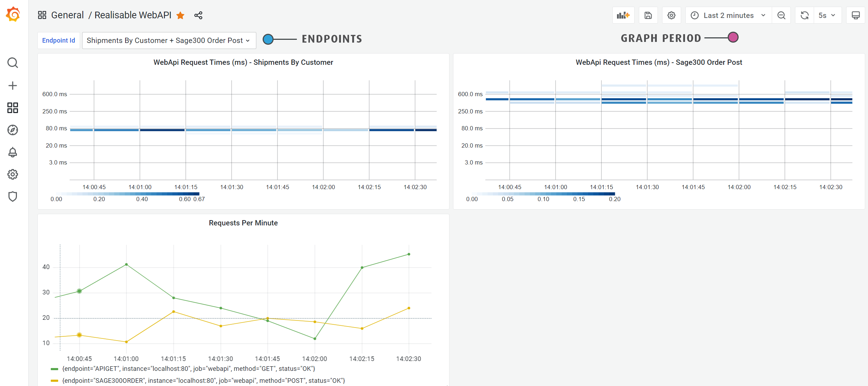Viewport: 868px width, 386px height.
Task: Open Server Admin shield icon
Action: point(13,197)
